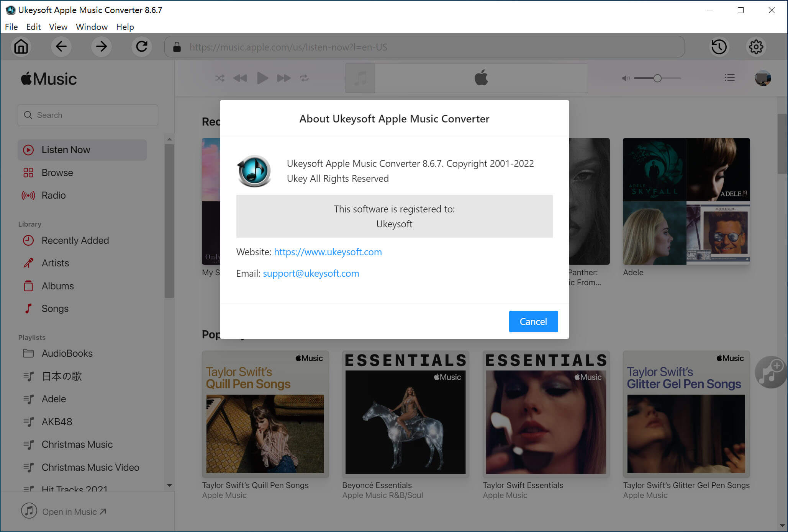Toggle the Browse sidebar section

point(57,172)
